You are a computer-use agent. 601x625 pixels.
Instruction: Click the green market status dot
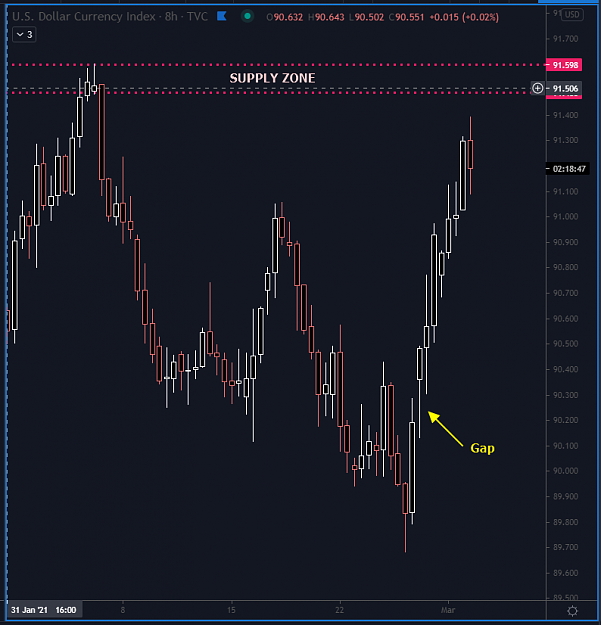(x=247, y=16)
